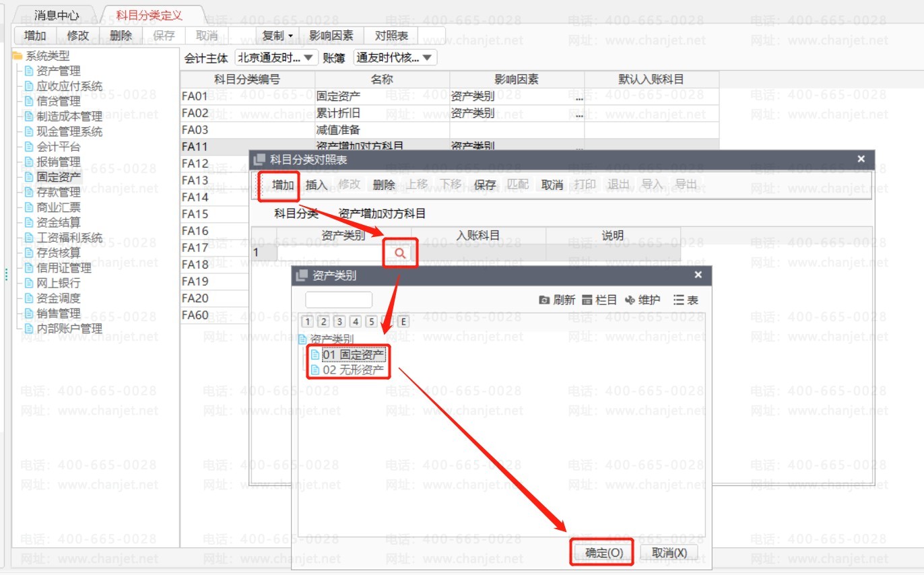Select 信用证管理 in the left tree
The width and height of the screenshot is (924, 575).
click(63, 268)
